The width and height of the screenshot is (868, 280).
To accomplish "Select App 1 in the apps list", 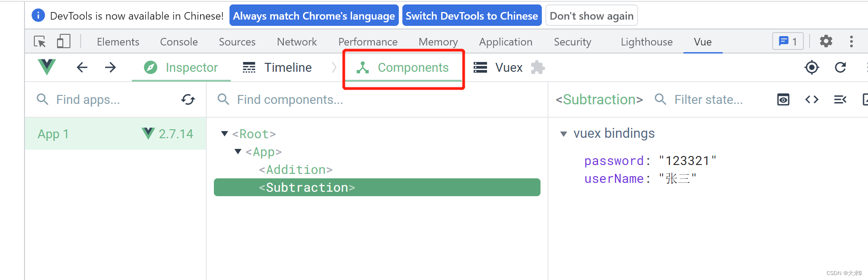I will pyautogui.click(x=115, y=134).
